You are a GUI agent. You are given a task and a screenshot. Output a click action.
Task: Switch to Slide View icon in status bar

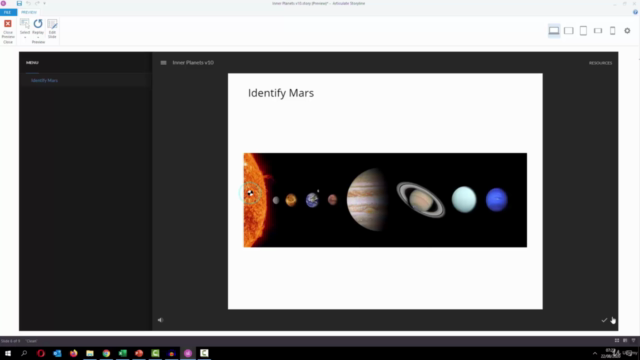[625, 340]
